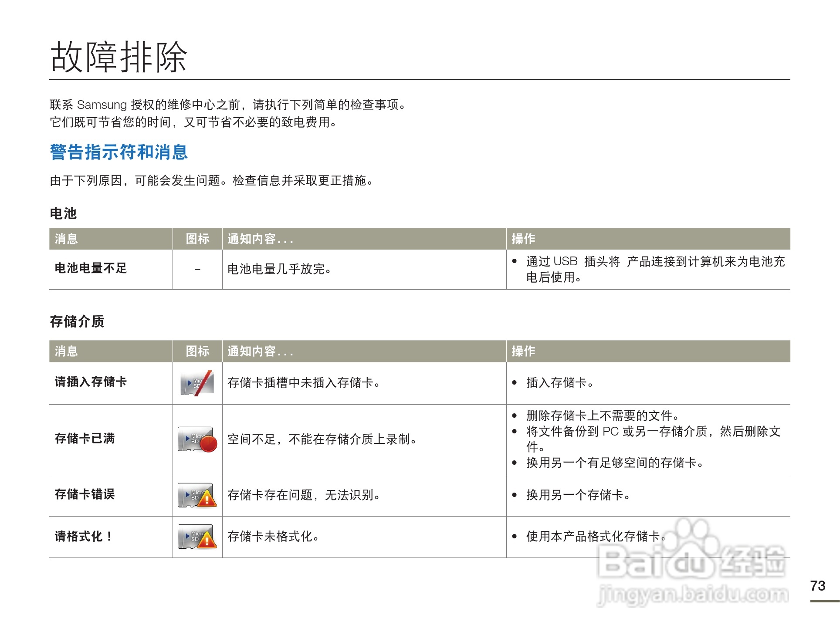Screen dimensions: 840x642
Task: Select the blue heading 警告指示符和消息
Action: point(119,152)
